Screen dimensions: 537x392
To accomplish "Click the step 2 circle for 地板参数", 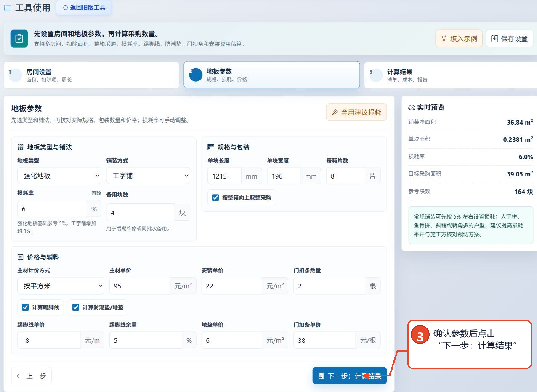I will click(196, 75).
